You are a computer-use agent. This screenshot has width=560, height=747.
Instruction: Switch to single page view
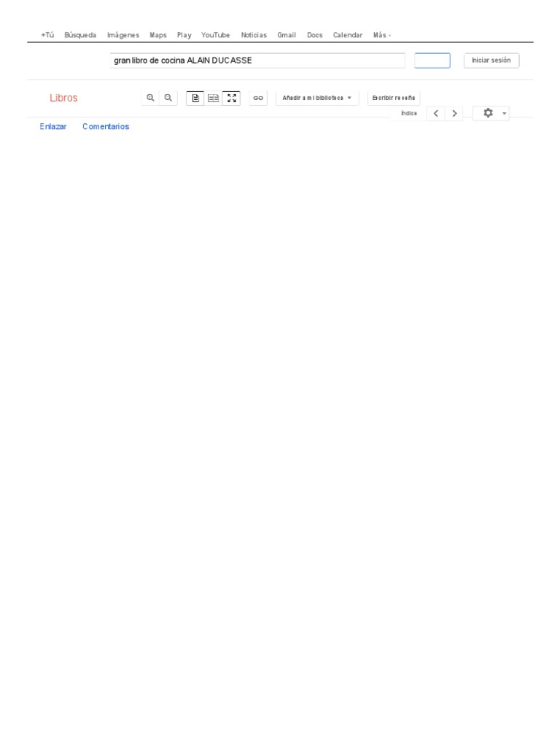pos(195,98)
